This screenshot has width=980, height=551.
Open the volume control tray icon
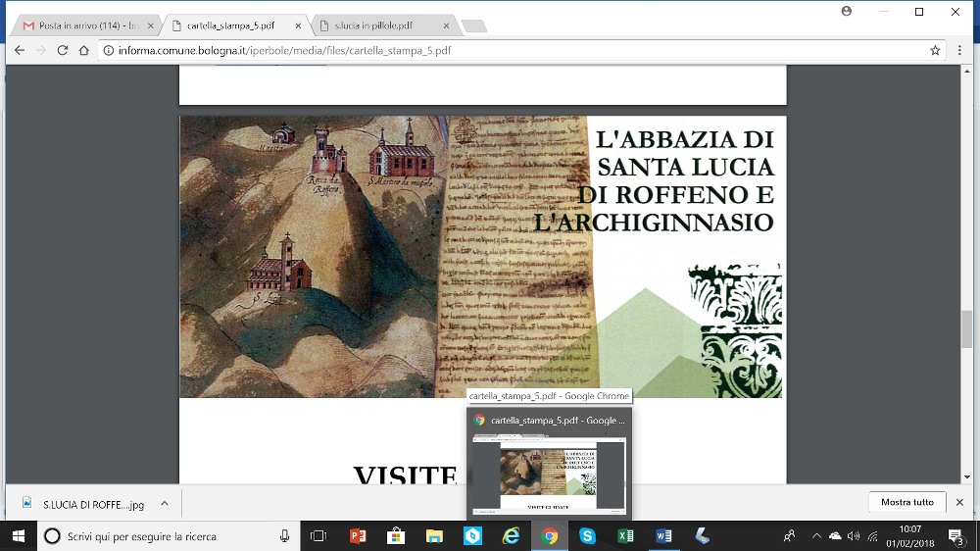[x=854, y=536]
